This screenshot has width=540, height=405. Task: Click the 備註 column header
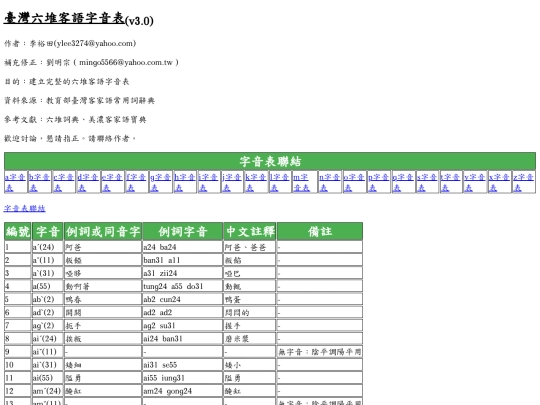click(x=320, y=231)
